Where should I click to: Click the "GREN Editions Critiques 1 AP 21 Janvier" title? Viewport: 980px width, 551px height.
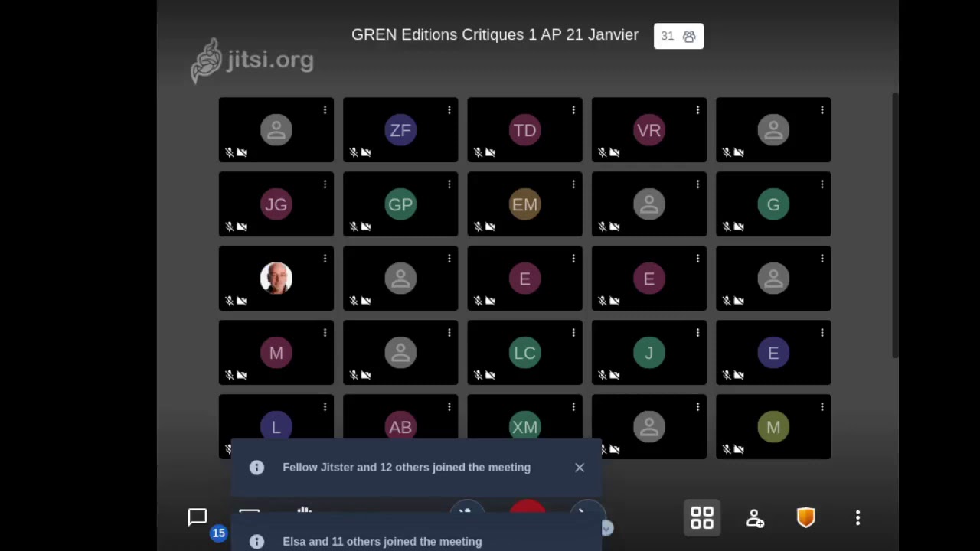(495, 35)
